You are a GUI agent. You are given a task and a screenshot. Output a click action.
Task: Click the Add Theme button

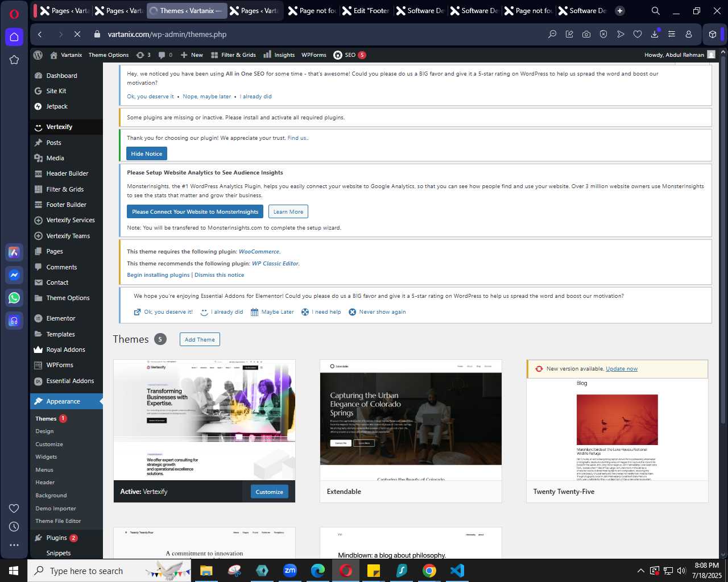click(200, 339)
